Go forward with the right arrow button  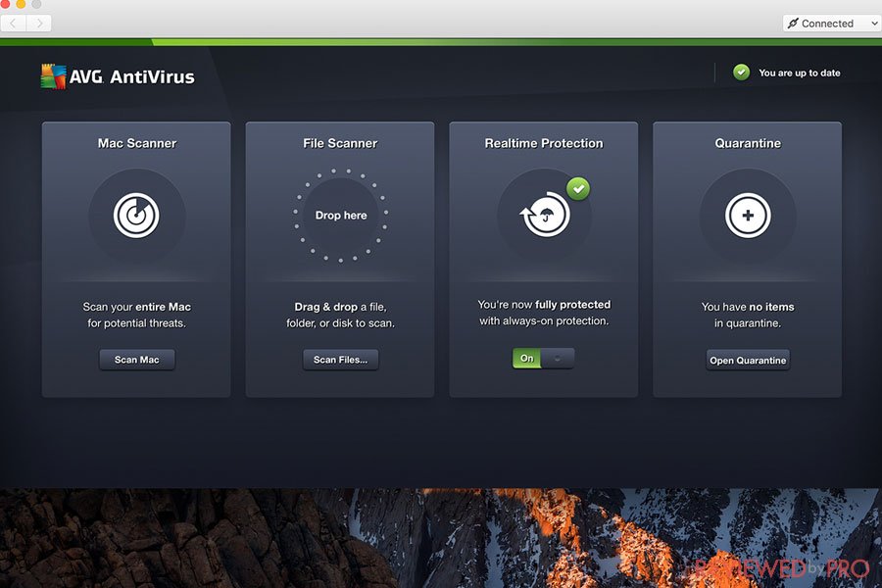point(39,24)
